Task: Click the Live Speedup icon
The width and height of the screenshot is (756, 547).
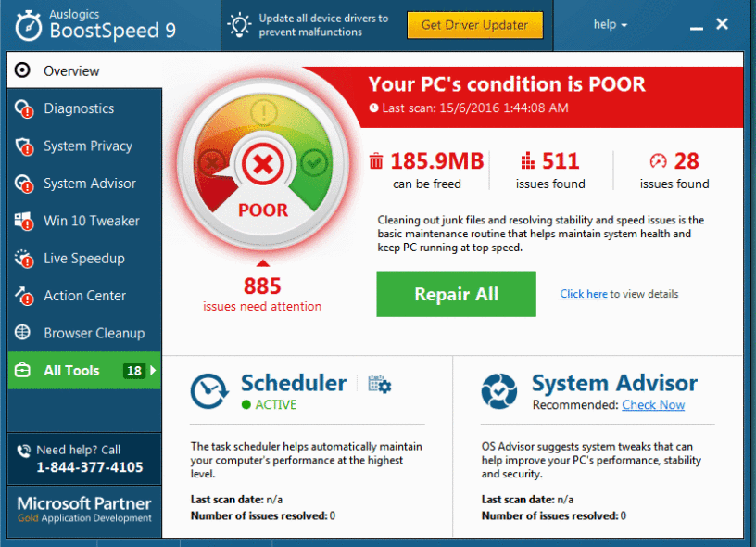Action: pyautogui.click(x=24, y=259)
